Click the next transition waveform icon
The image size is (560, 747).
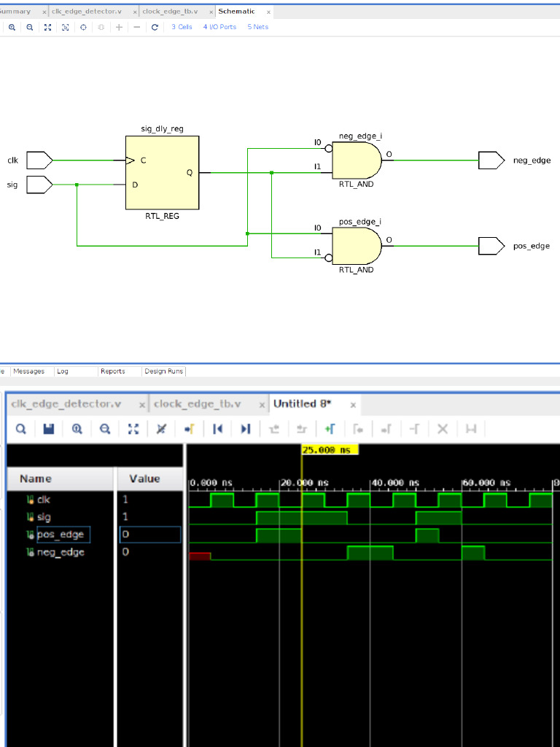coord(301,429)
